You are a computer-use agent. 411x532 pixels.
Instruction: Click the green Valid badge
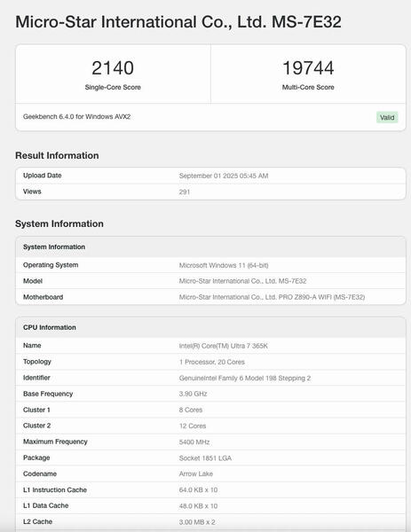pos(387,117)
